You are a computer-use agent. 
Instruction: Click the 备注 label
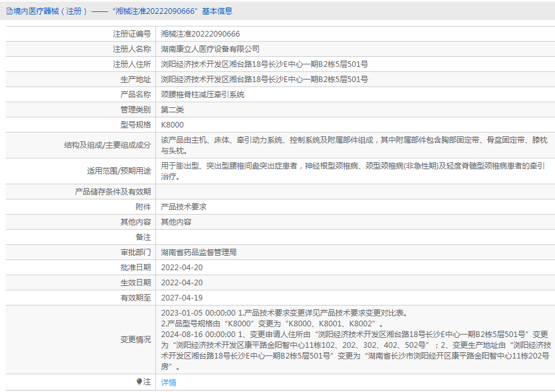[x=143, y=237]
